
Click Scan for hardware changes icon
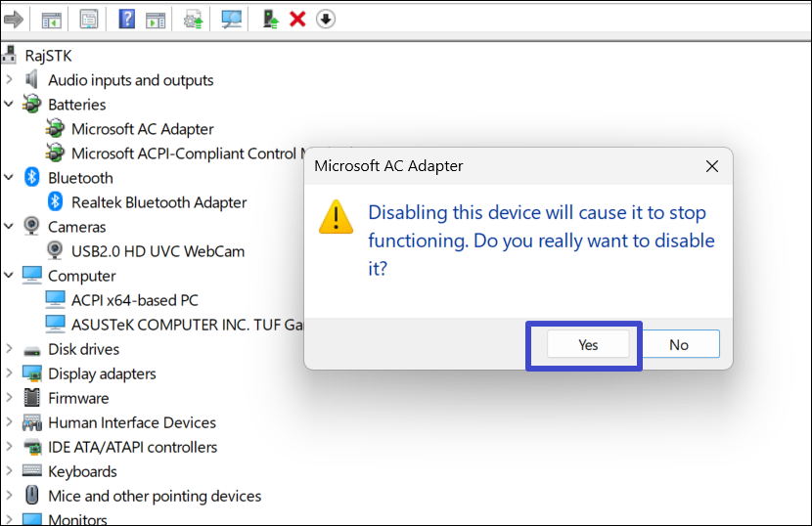tap(232, 19)
